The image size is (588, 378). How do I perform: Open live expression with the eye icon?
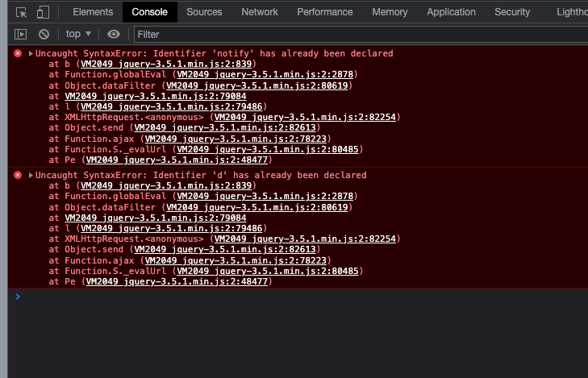pyautogui.click(x=114, y=35)
